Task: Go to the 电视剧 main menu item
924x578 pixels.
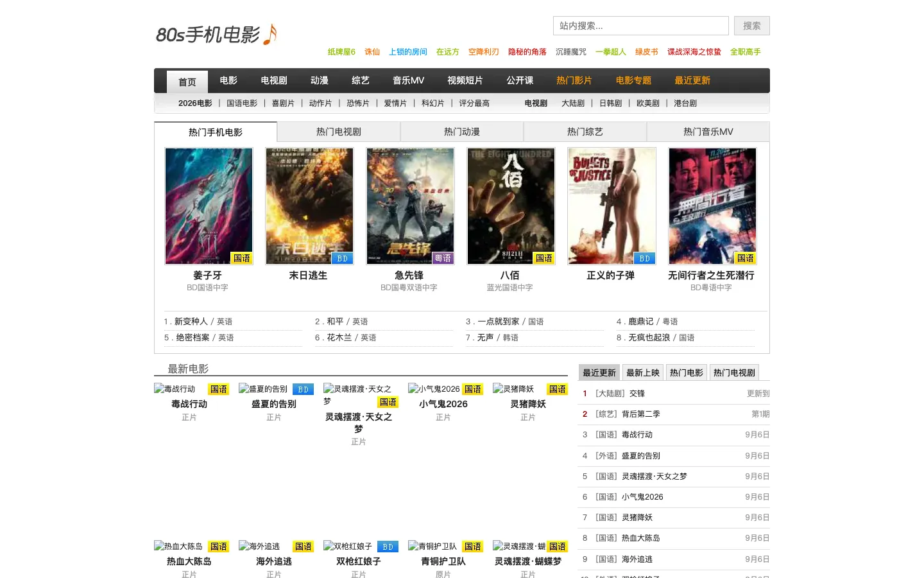Action: 274,80
